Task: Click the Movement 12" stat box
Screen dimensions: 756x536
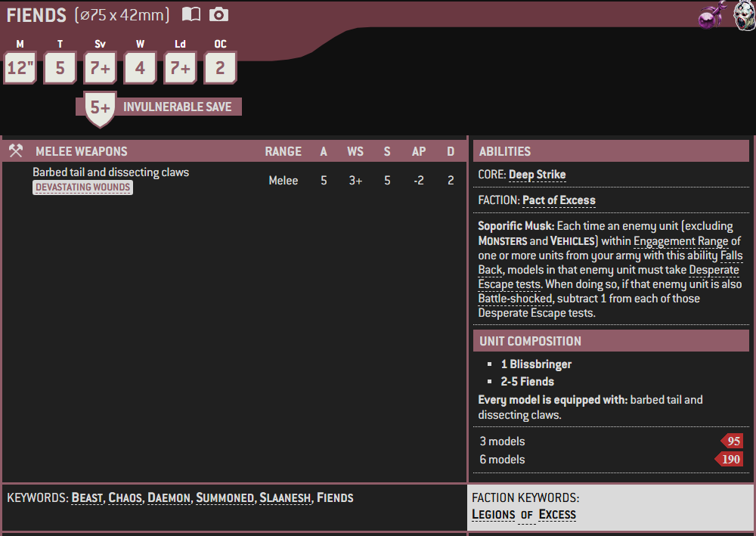Action: coord(20,69)
